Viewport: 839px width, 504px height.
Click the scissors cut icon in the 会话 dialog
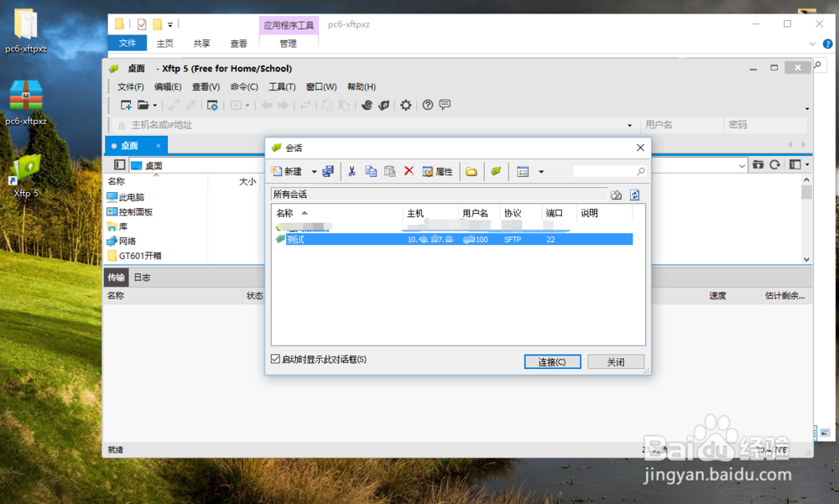pos(352,171)
